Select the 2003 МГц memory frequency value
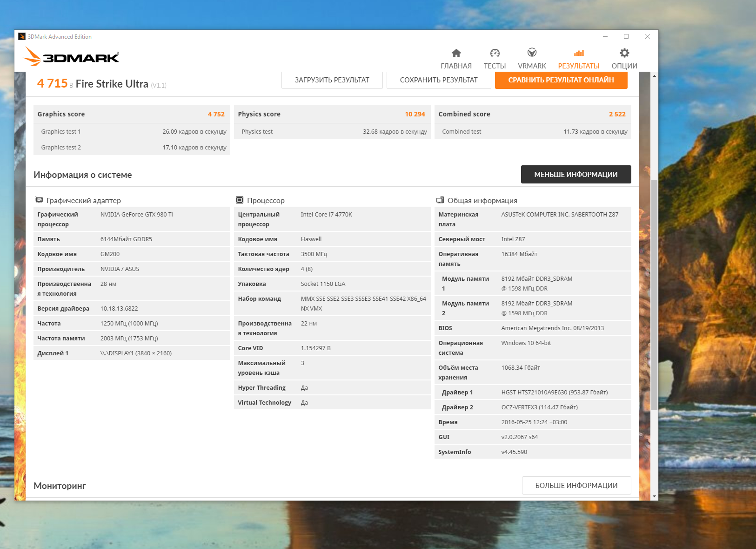The height and width of the screenshot is (549, 756). pos(129,339)
